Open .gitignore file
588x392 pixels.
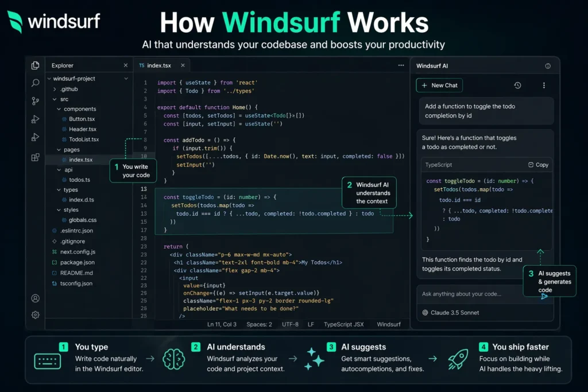pos(72,242)
